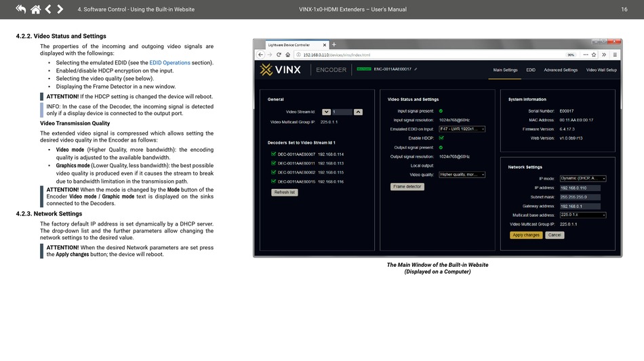The width and height of the screenshot is (644, 361).
Task: Reload the page with browser refresh icon
Action: tap(279, 55)
